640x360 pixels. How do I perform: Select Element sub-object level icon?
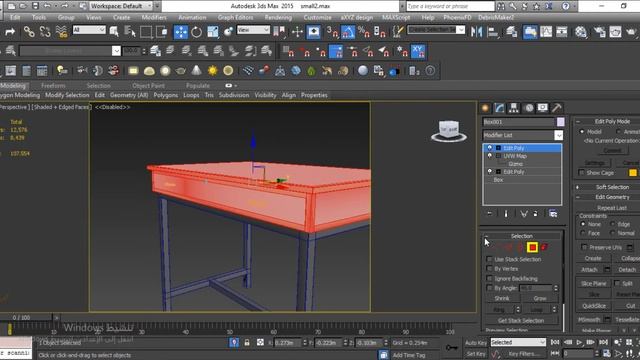[x=544, y=247]
